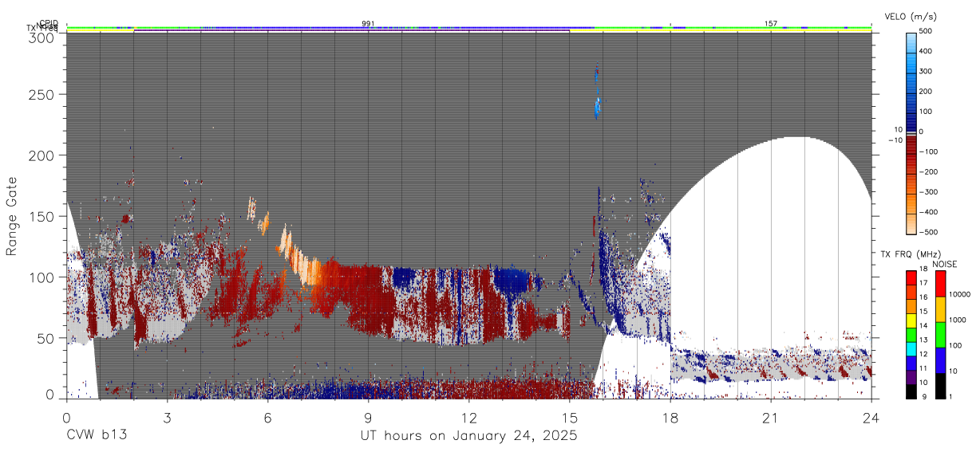
Task: Click the blue scatter patch near 13 UT gate 100
Action: (x=511, y=278)
